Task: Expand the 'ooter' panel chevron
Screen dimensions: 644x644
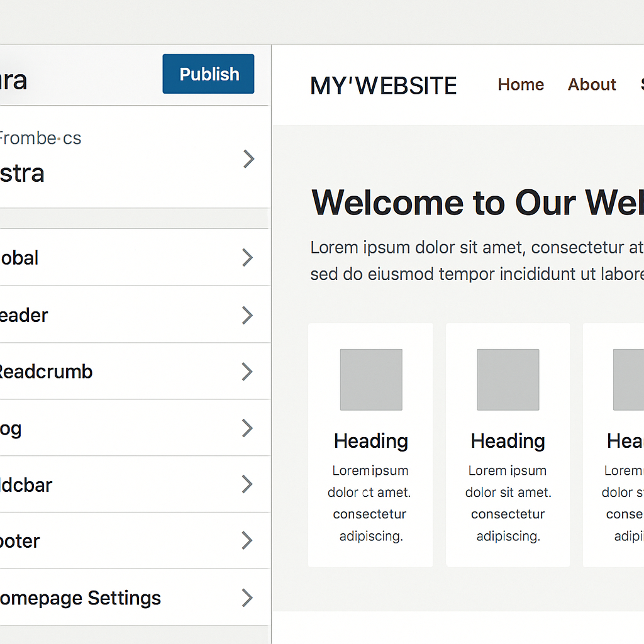Action: [x=247, y=540]
